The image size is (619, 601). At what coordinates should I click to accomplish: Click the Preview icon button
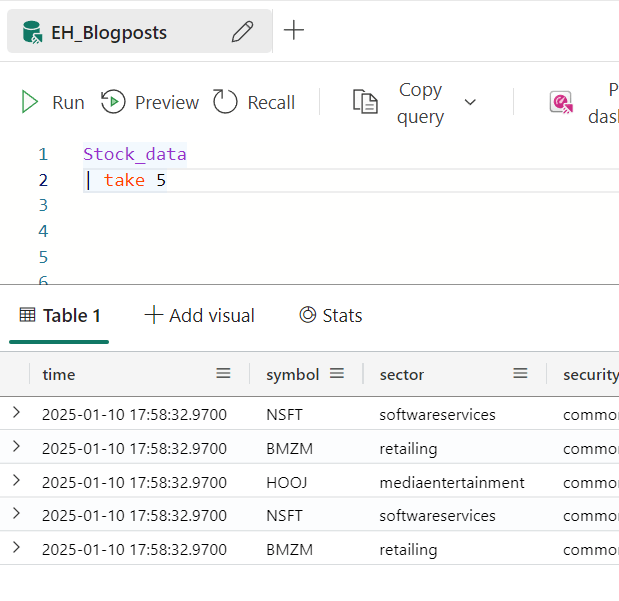[113, 102]
